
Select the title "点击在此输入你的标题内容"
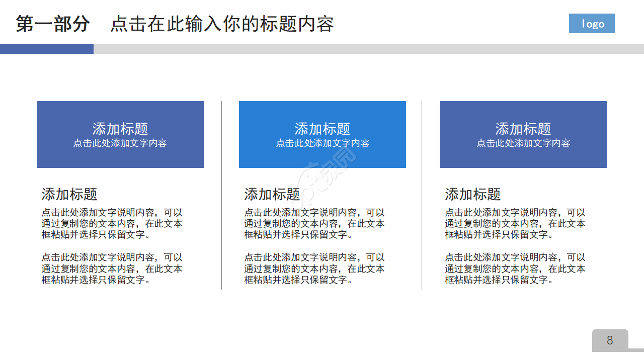(x=222, y=24)
